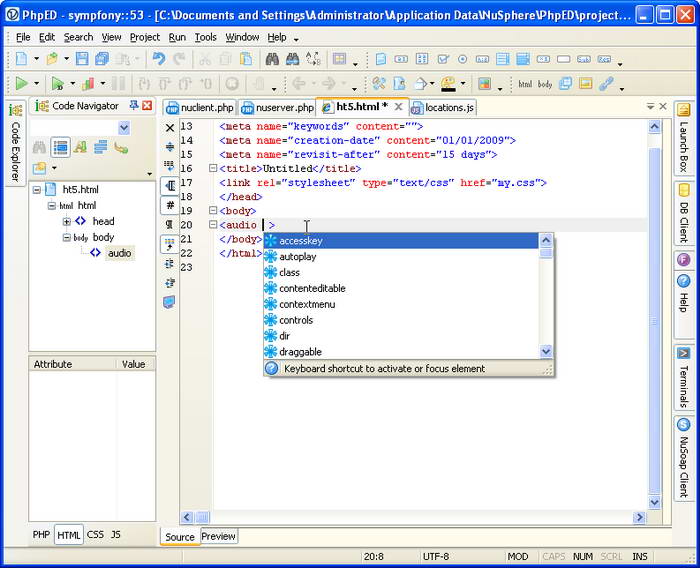Viewport: 700px width, 568px height.
Task: Collapse the ht5.html tree node
Action: pos(37,190)
